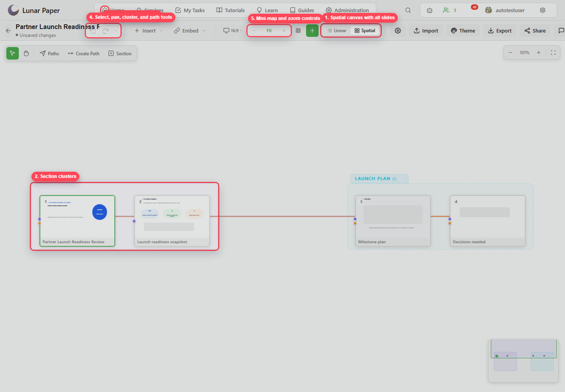Click the search magnifier icon
Screen dimensions: 565x392
[408, 10]
